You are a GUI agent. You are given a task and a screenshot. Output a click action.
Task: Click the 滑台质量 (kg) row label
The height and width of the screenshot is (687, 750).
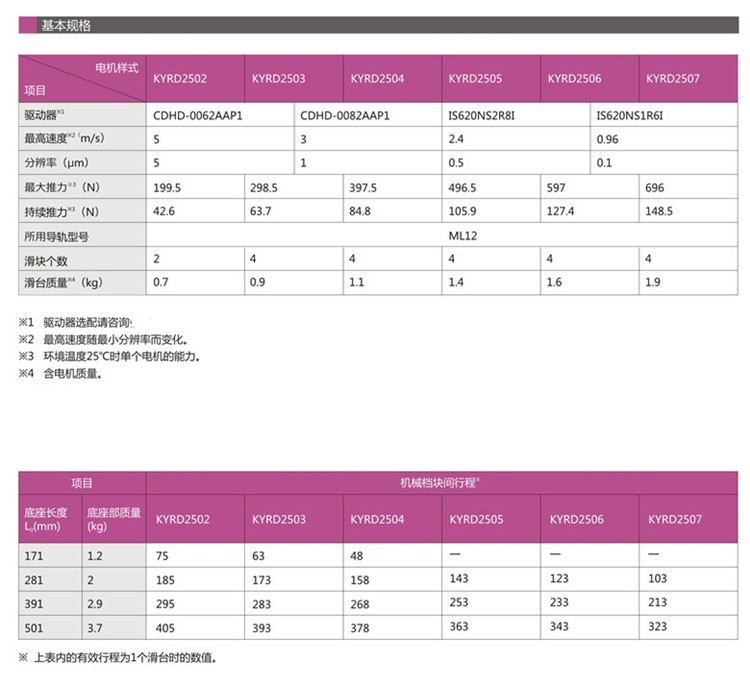pos(64,283)
